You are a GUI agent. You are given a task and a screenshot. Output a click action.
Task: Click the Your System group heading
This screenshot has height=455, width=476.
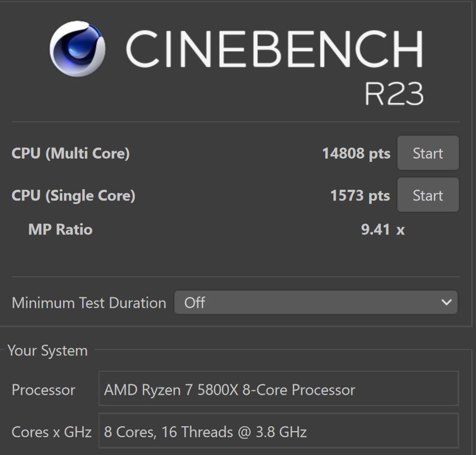pos(48,351)
